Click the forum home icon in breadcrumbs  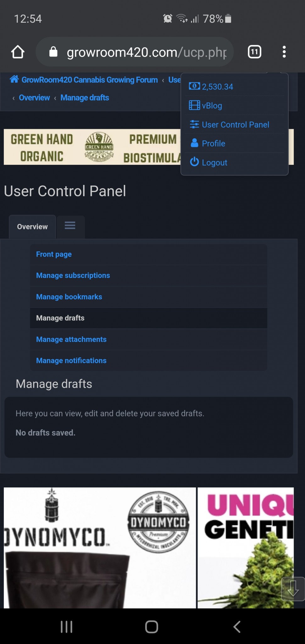pos(14,80)
